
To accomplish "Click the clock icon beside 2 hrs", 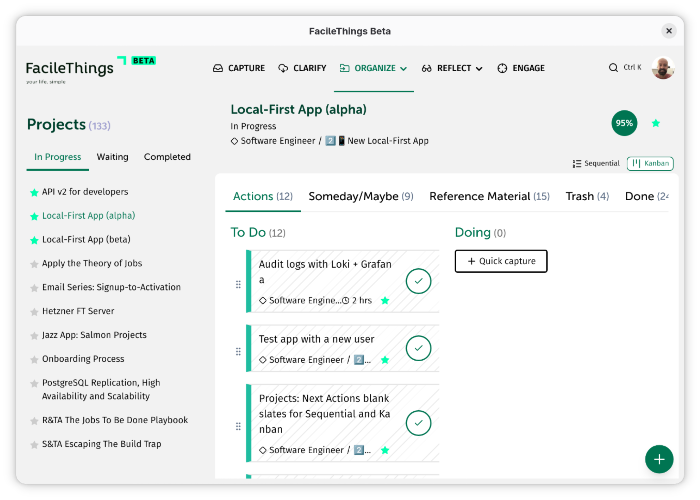I will (346, 300).
